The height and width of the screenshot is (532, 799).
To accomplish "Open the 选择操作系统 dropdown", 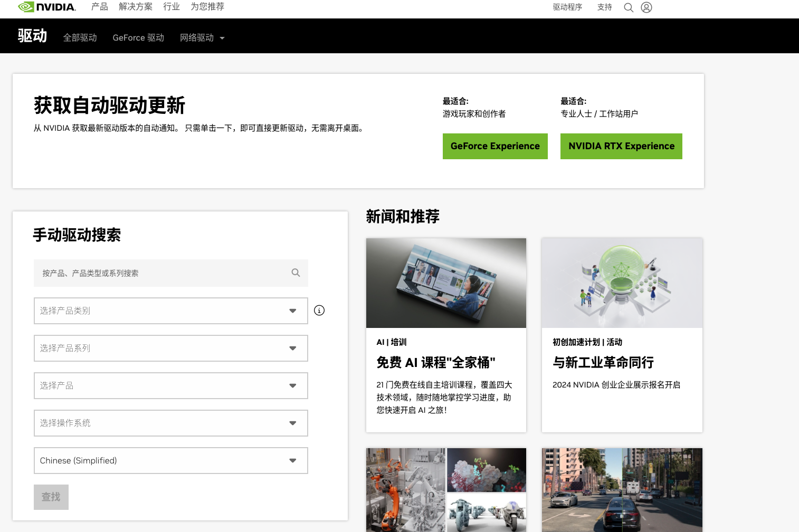I will coord(170,423).
